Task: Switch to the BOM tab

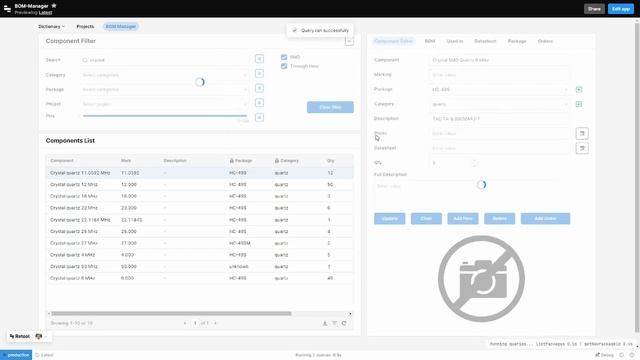Action: [430, 41]
